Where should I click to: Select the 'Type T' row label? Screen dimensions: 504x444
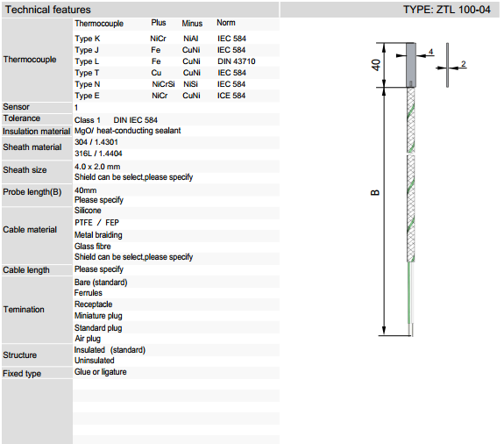coord(87,73)
